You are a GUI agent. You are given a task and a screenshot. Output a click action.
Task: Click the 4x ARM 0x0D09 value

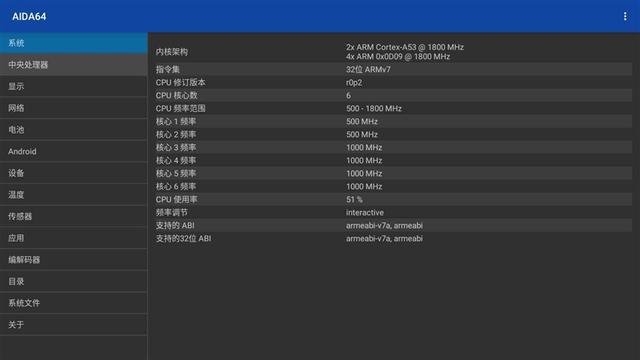click(x=398, y=56)
